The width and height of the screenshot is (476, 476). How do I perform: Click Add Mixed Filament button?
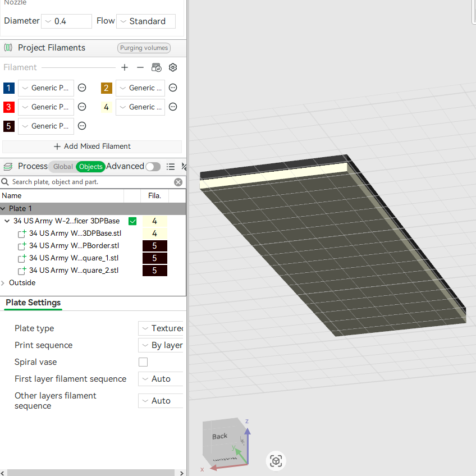coord(92,147)
